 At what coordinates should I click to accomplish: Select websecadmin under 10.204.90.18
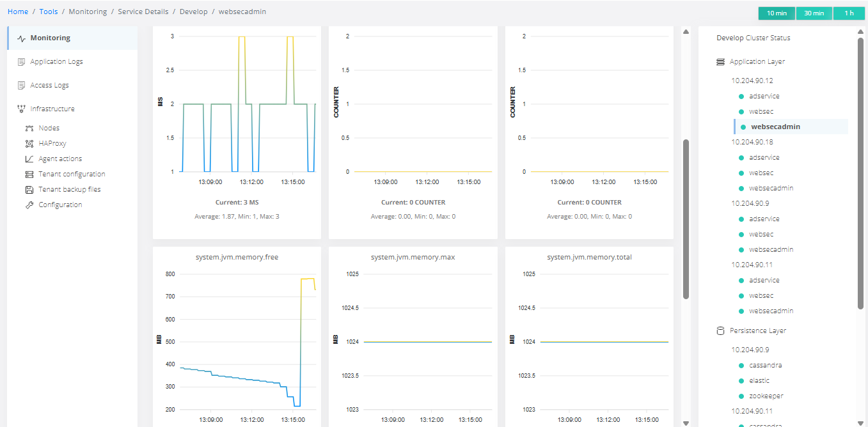pos(771,189)
